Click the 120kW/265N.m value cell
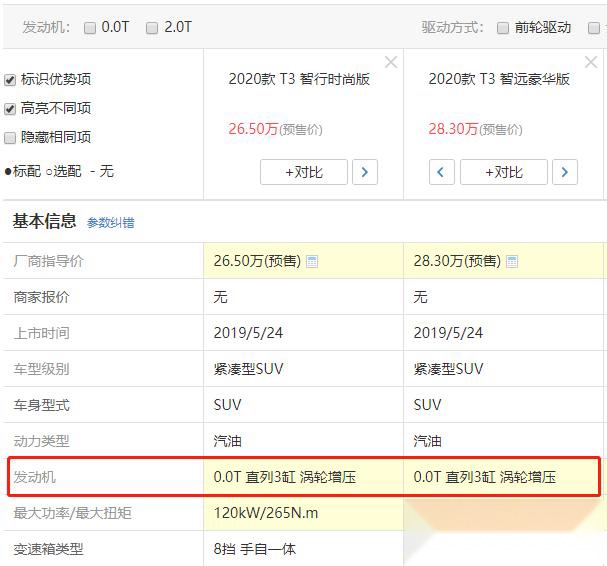607x566 pixels. click(x=304, y=513)
